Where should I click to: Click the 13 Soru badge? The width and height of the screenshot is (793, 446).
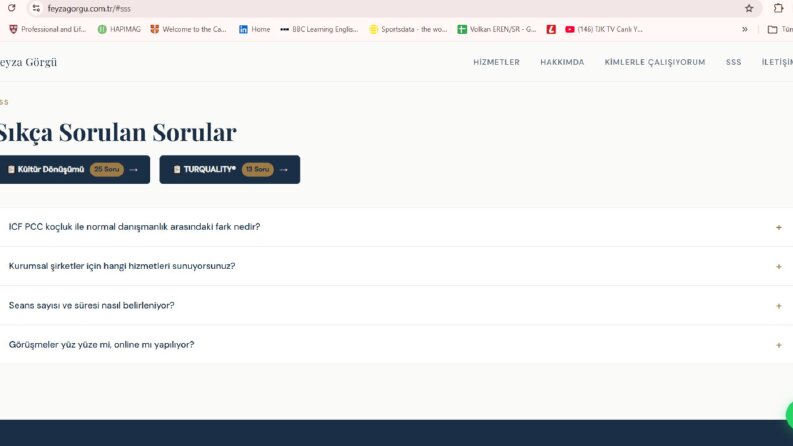click(257, 169)
